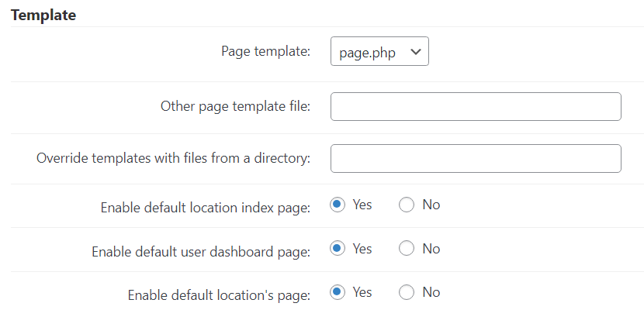Select No radio for user dashboard page
The width and height of the screenshot is (644, 310).
pyautogui.click(x=407, y=249)
